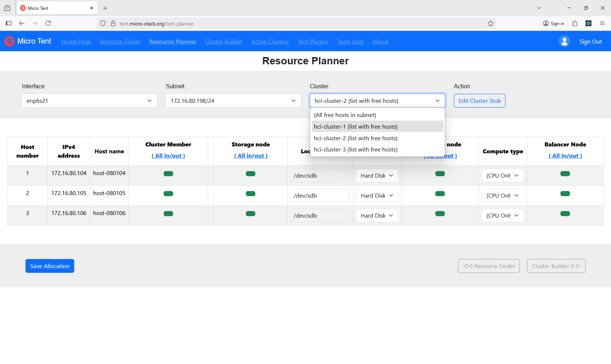Image resolution: width=611 pixels, height=364 pixels.
Task: Toggle Storage node for host-080105
Action: point(251,193)
